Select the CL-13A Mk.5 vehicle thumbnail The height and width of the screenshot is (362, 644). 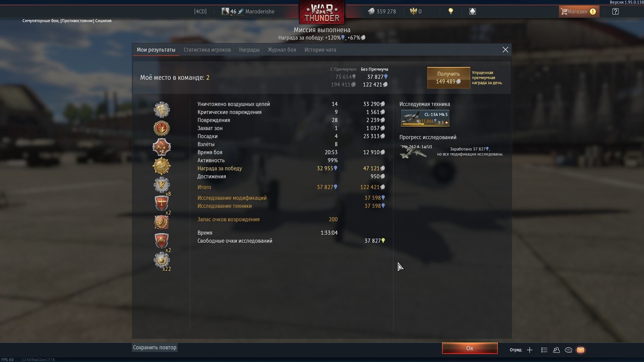click(x=425, y=118)
